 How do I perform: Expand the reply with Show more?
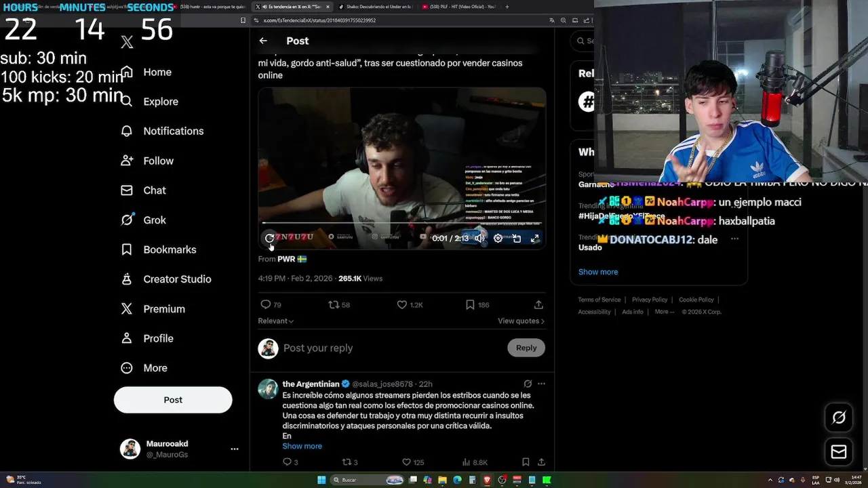point(302,446)
